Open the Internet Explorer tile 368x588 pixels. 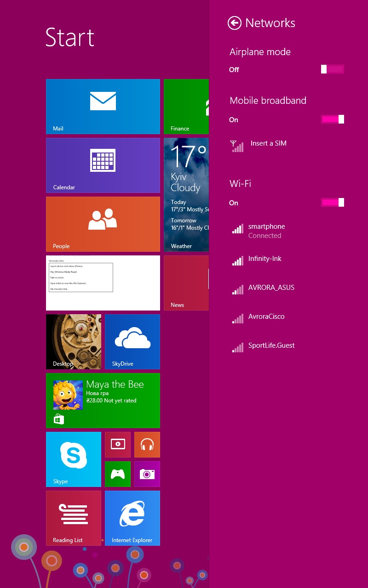tap(132, 518)
